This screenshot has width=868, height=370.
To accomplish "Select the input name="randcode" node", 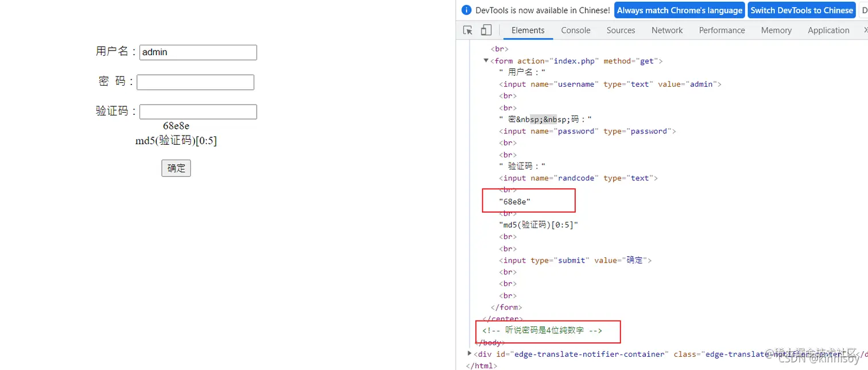I will coord(578,178).
